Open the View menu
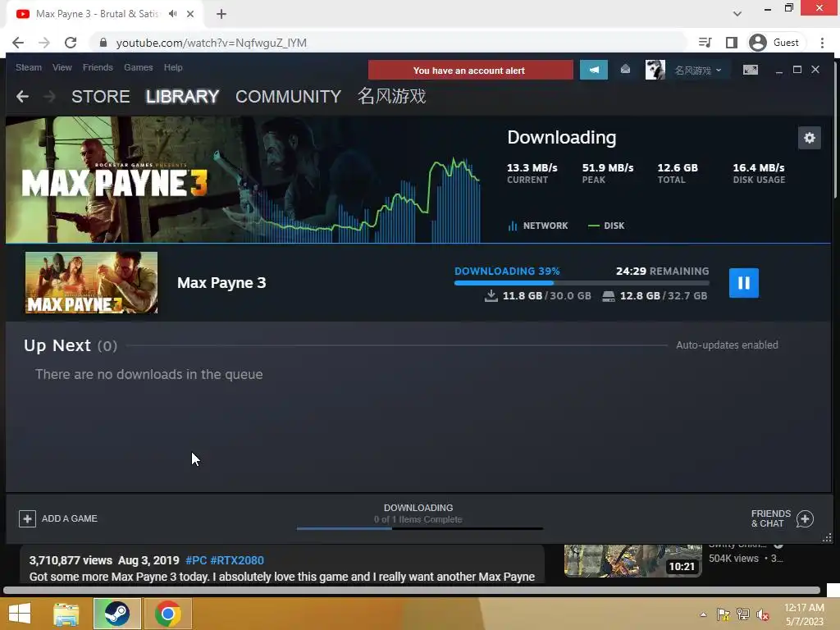The image size is (840, 630). click(62, 67)
